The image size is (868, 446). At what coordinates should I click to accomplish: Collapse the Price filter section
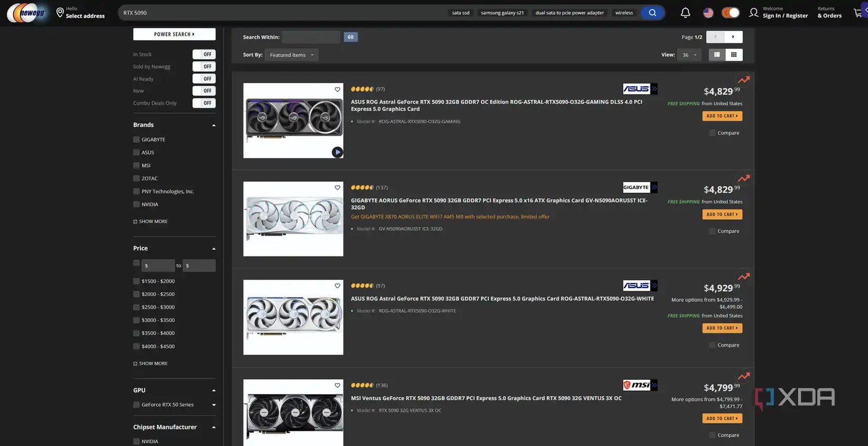[214, 249]
